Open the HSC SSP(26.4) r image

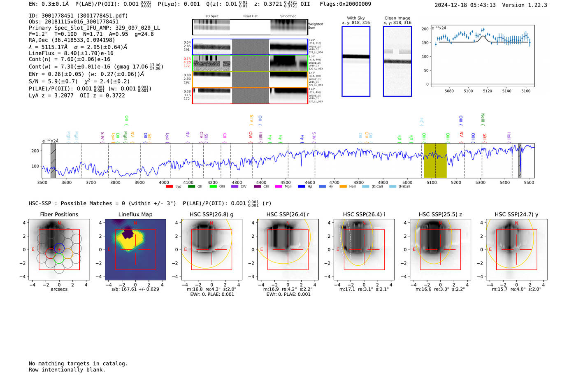288,250
